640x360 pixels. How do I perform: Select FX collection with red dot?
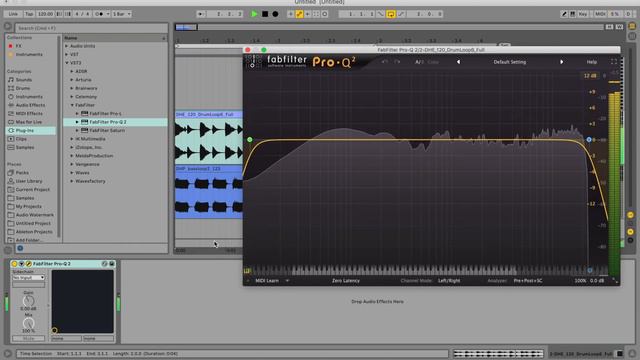coord(18,46)
